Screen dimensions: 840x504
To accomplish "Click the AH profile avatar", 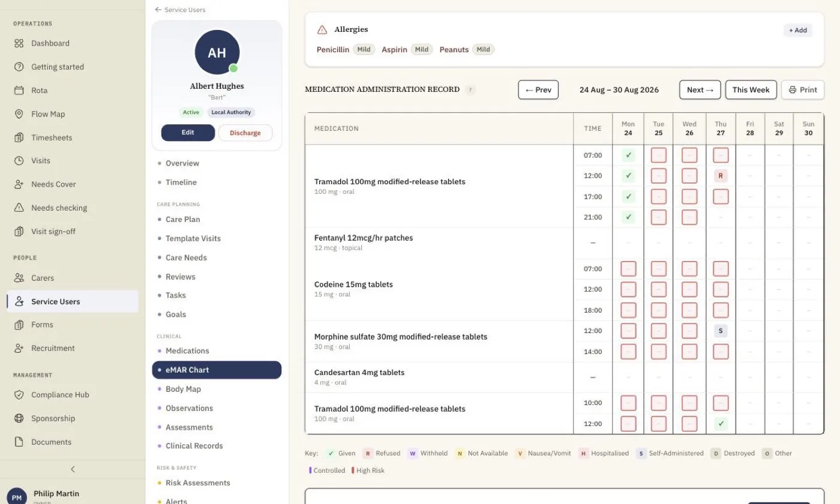I will [x=217, y=53].
